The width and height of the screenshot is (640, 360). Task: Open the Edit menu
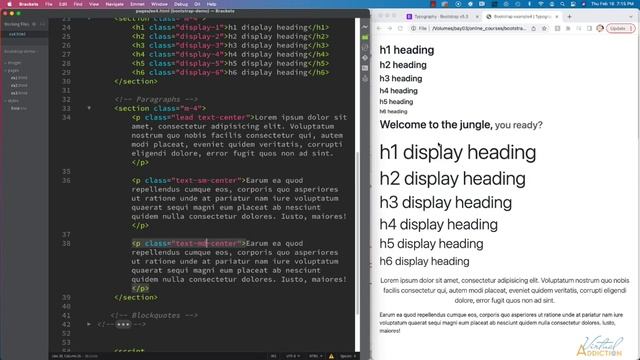[63, 4]
